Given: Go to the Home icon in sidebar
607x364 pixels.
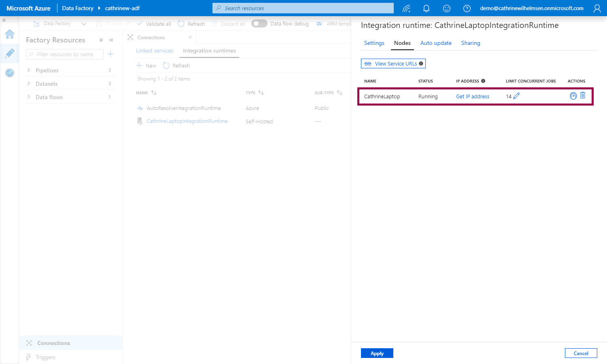Looking at the screenshot, I should pos(10,34).
